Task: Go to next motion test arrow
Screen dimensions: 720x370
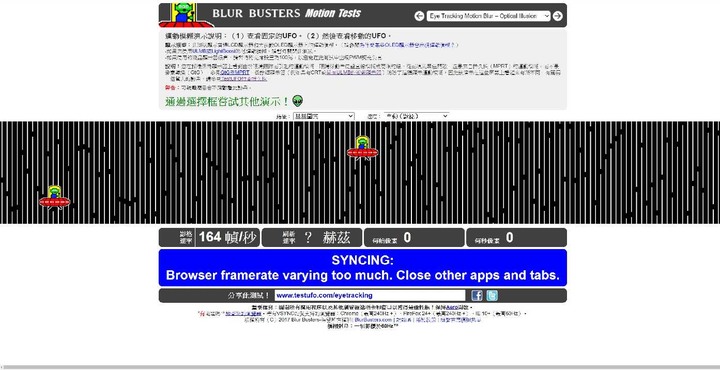Action: [x=557, y=16]
